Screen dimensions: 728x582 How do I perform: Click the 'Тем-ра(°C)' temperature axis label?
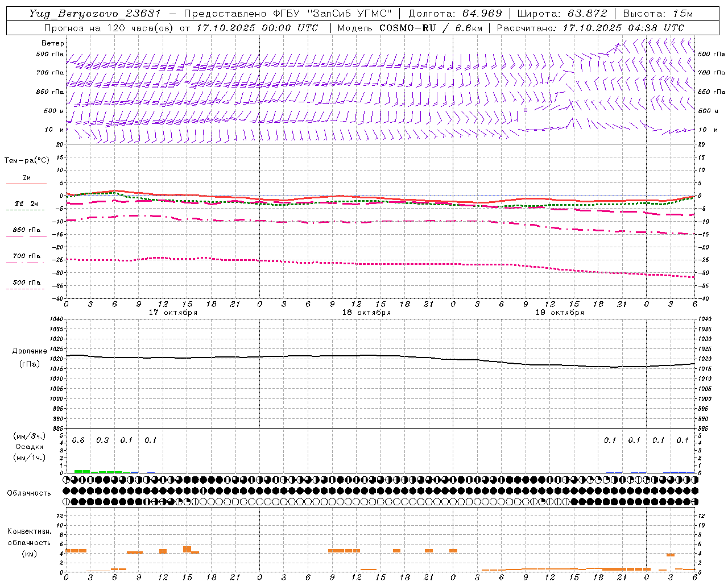[27, 161]
